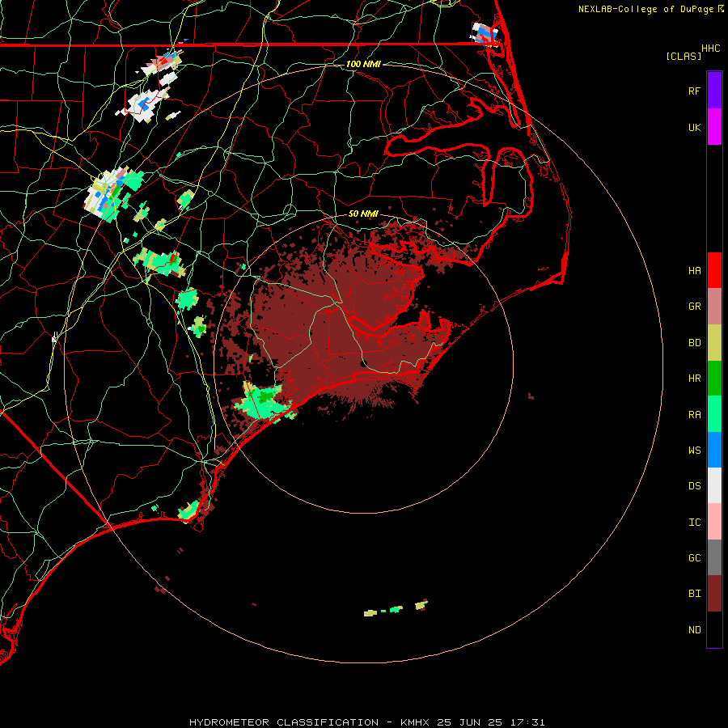The image size is (728, 728).
Task: Click the GR legend label
Action: click(695, 307)
